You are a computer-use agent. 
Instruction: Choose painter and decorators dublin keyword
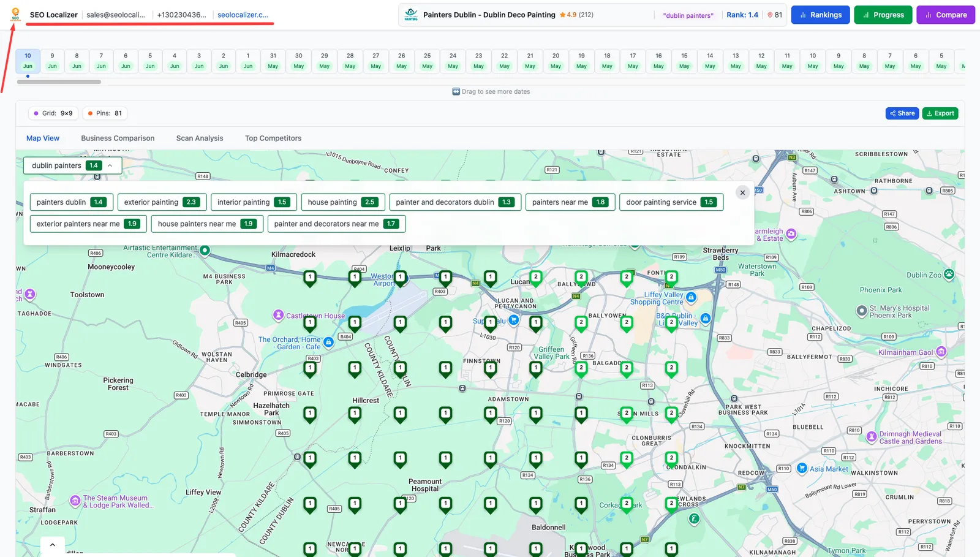pos(456,202)
